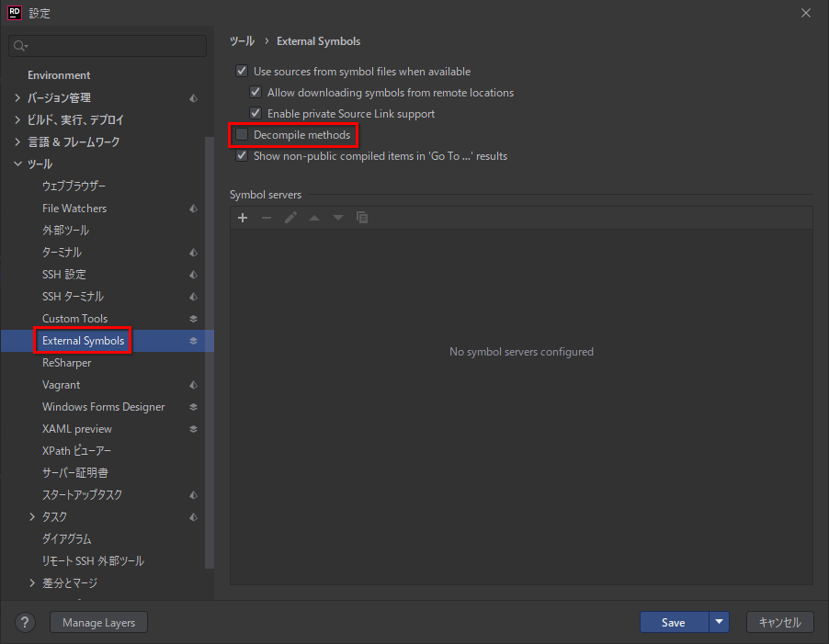Select External Symbols in the tree
Image resolution: width=829 pixels, height=644 pixels.
coord(83,341)
